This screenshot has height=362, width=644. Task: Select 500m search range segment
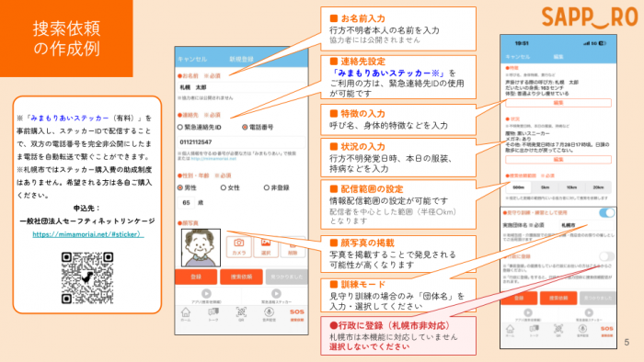pos(518,187)
